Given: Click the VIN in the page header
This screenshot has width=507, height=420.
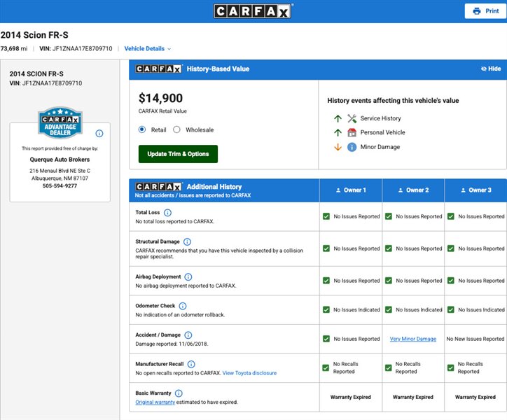Looking at the screenshot, I should click(x=76, y=48).
